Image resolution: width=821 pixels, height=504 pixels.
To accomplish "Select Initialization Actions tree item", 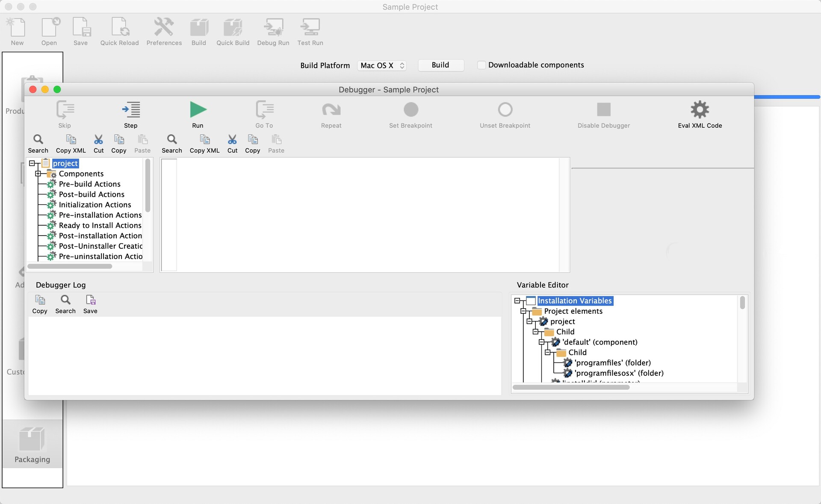I will click(95, 205).
